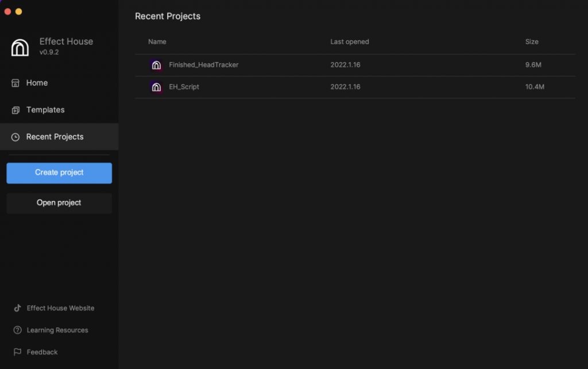Open the Learning Resources link

tap(57, 330)
